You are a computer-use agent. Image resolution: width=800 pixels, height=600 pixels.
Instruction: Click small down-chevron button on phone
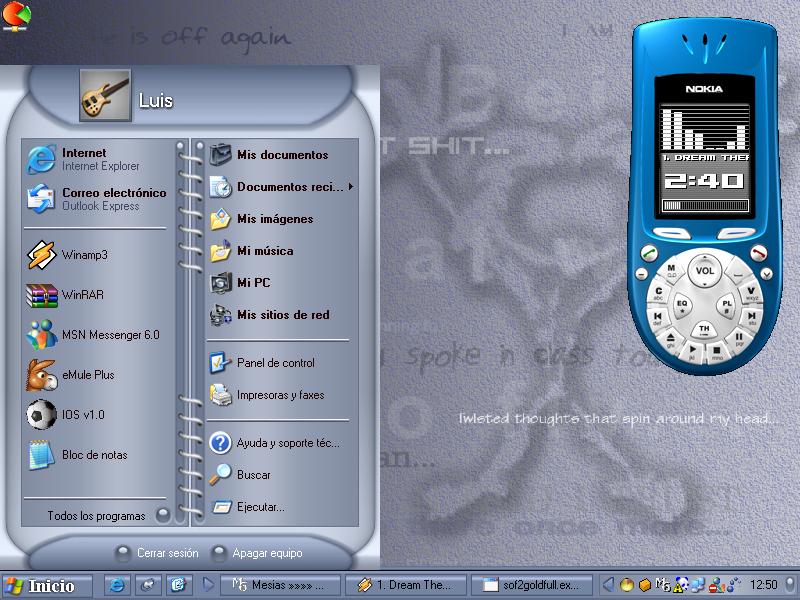pos(766,274)
